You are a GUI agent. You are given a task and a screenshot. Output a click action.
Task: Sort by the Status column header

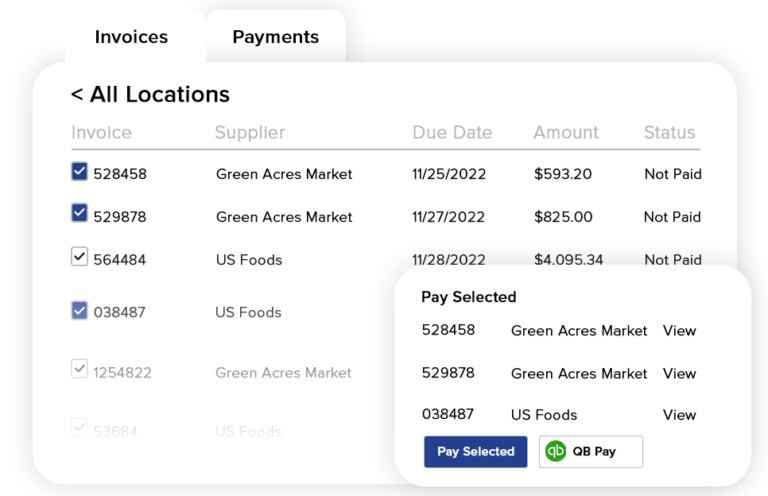669,132
